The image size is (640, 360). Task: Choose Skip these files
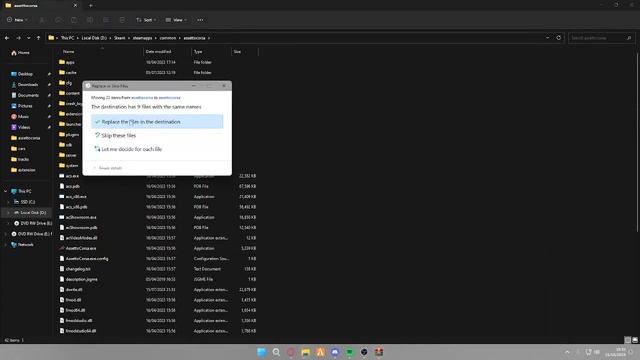157,136
